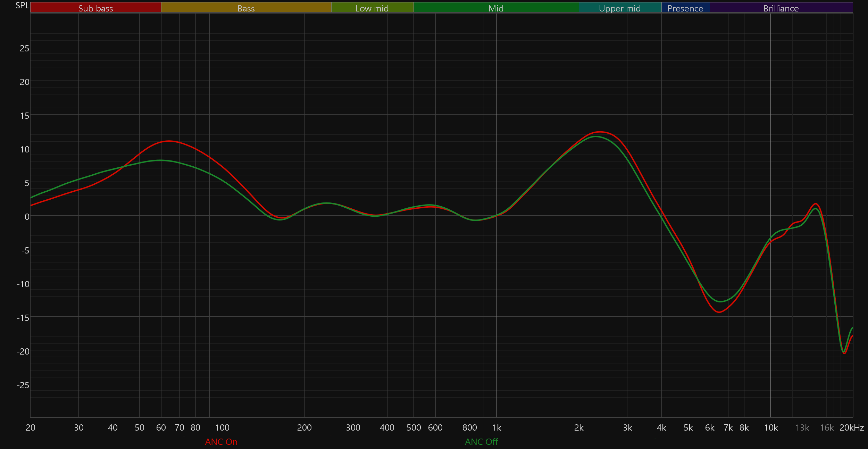Click the ANC On legend label
Image resolution: width=868 pixels, height=449 pixels.
[x=221, y=442]
